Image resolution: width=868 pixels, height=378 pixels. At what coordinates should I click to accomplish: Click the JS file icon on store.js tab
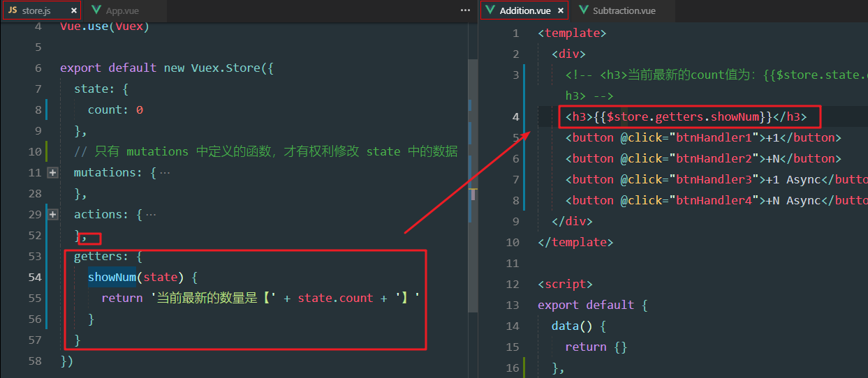coord(13,11)
